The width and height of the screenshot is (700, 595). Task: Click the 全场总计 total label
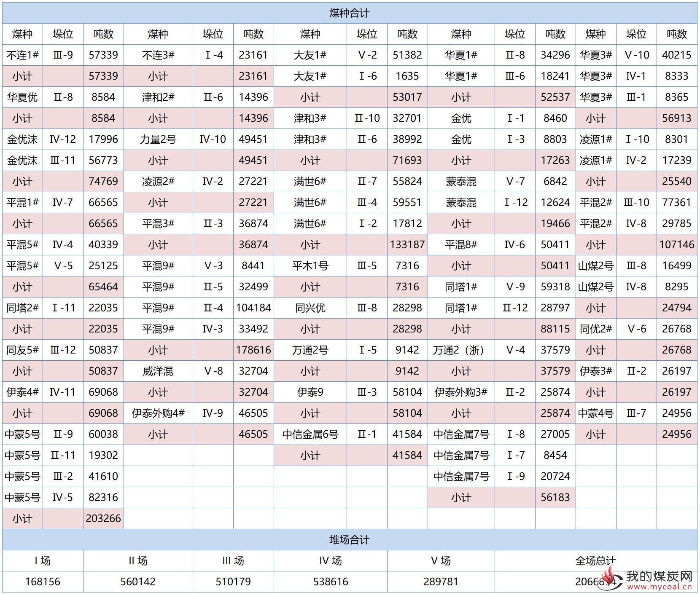596,561
